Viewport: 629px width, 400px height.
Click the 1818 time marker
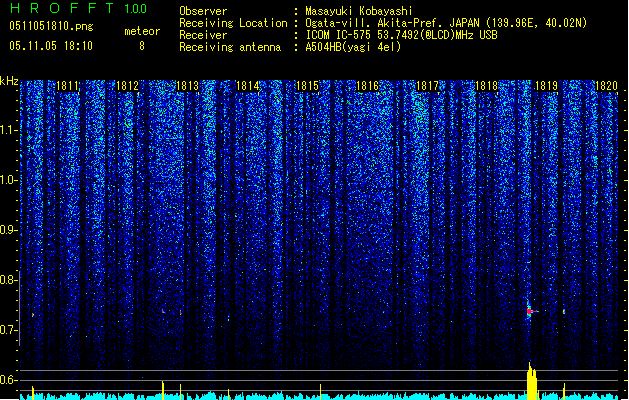tap(487, 86)
